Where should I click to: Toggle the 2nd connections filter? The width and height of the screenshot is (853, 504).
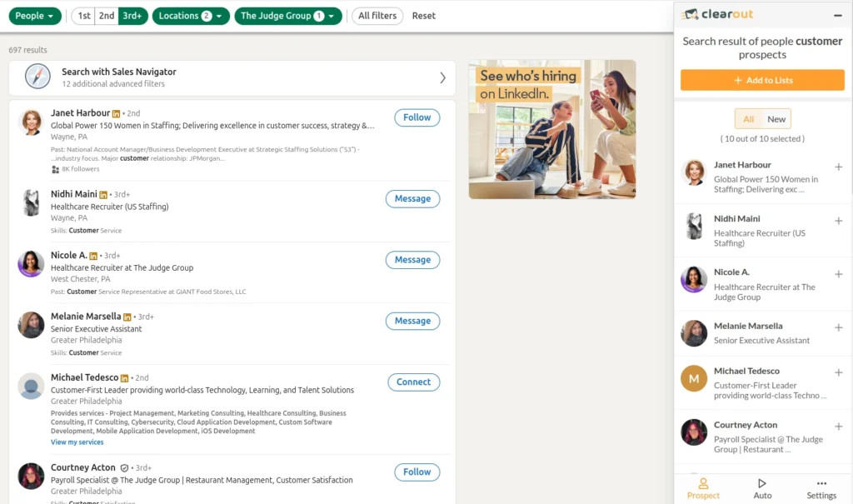[107, 16]
